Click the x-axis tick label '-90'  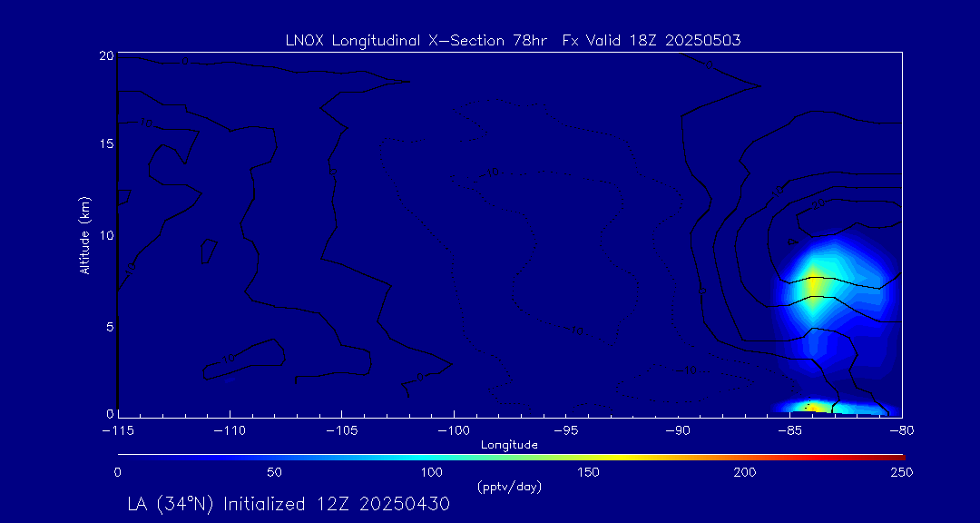[678, 431]
